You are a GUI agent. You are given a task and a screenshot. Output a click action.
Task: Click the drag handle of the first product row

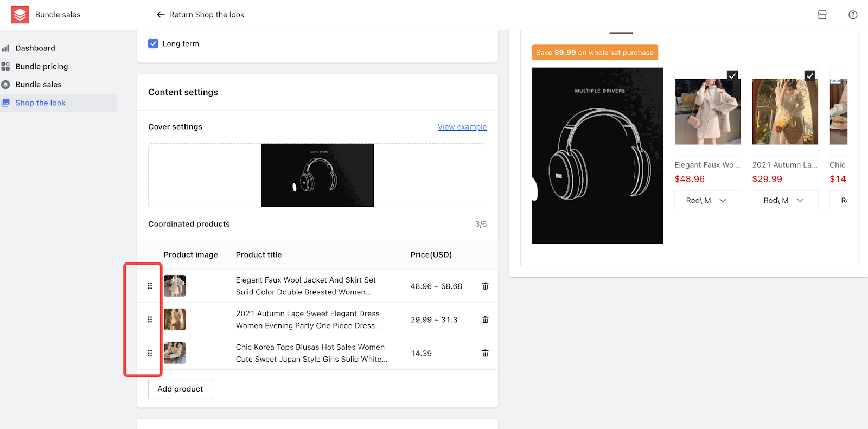[x=150, y=286]
